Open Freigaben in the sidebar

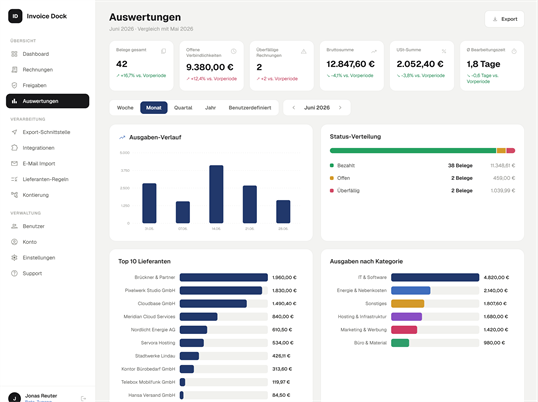pyautogui.click(x=47, y=85)
